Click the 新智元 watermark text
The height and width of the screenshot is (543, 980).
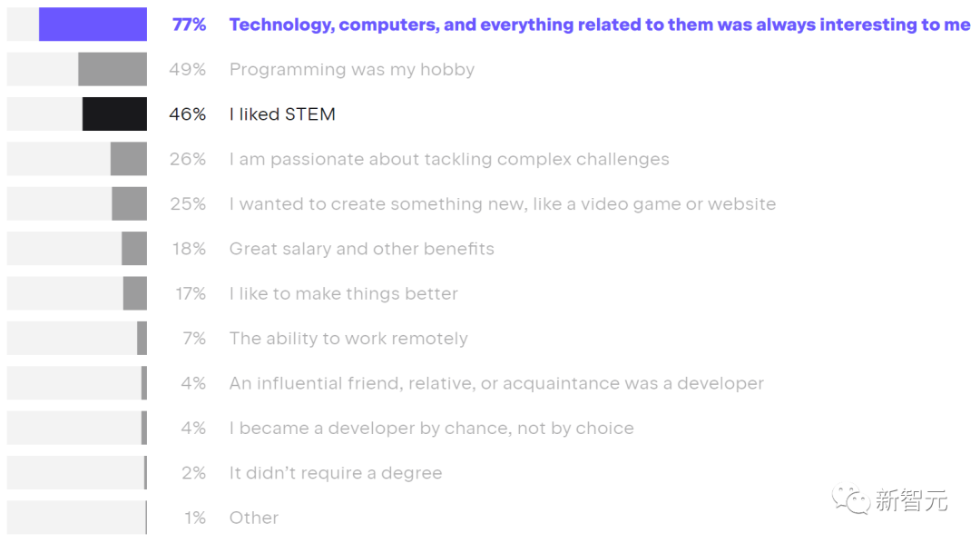911,500
